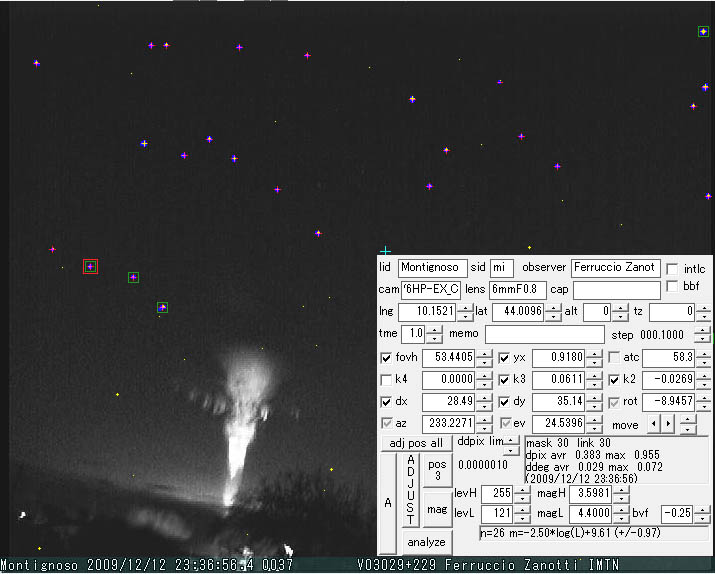
Task: Click the dx value field 28.49
Action: click(449, 402)
